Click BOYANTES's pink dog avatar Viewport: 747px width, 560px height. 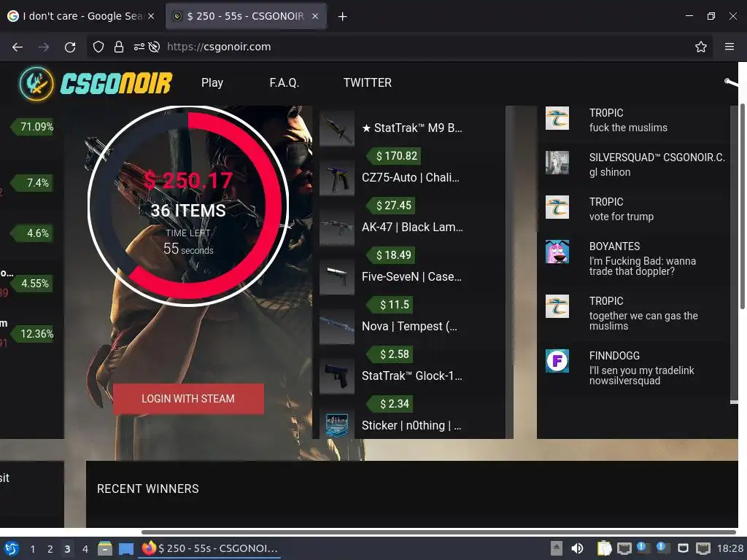pos(557,252)
